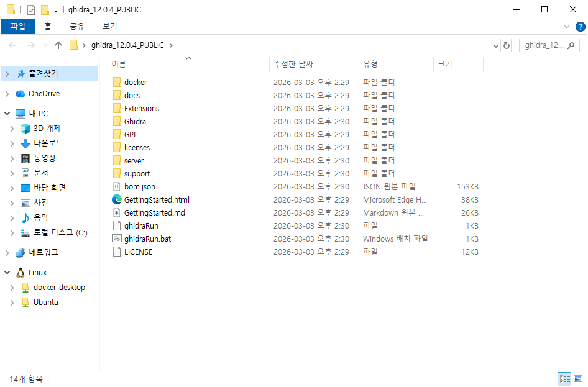Click the refresh icon beside address bar
This screenshot has width=588, height=387.
[x=507, y=45]
